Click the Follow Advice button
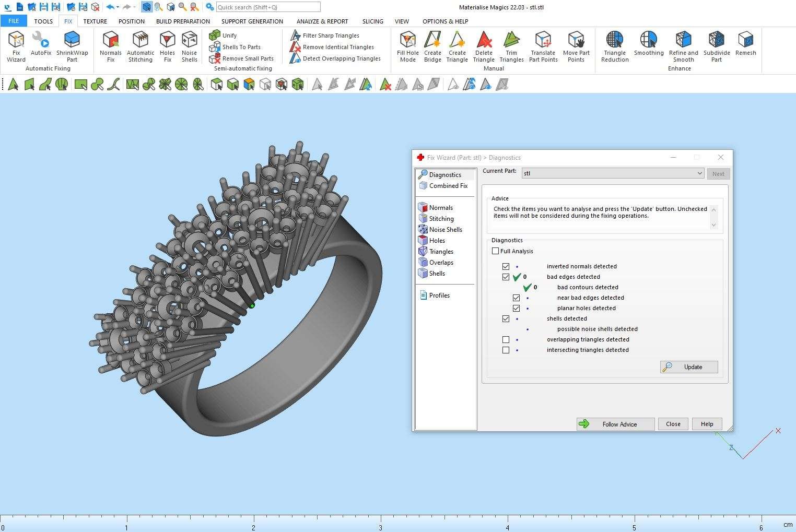Viewport: 796px width, 532px height. coord(615,424)
